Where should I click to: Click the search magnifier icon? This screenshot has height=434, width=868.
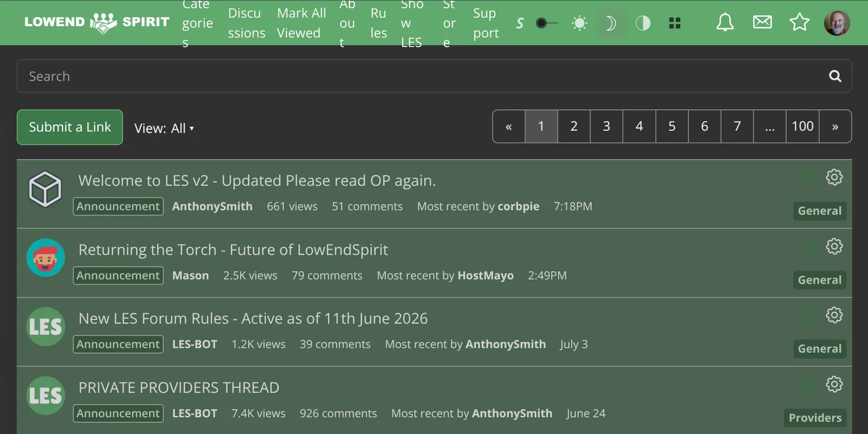coord(835,76)
